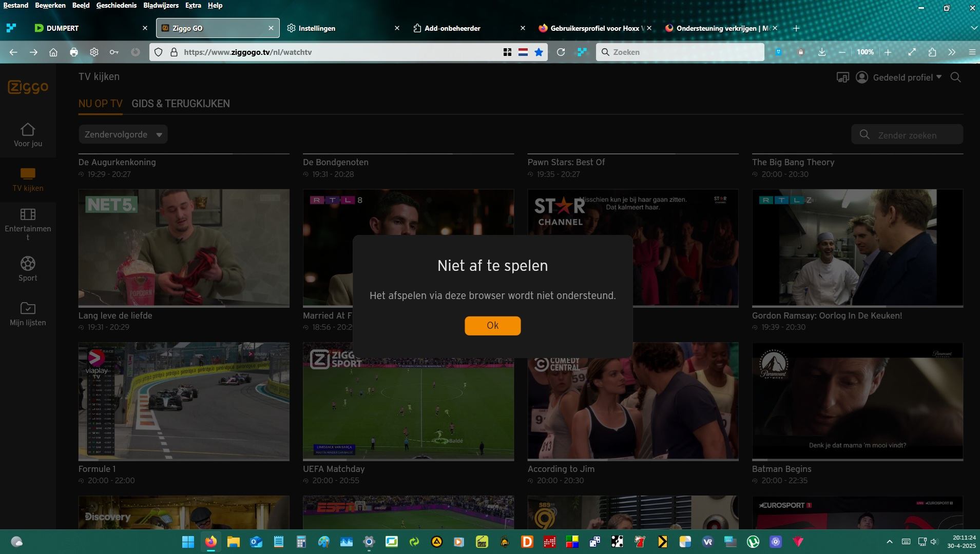This screenshot has width=980, height=554.
Task: Reload the current page
Action: click(561, 52)
